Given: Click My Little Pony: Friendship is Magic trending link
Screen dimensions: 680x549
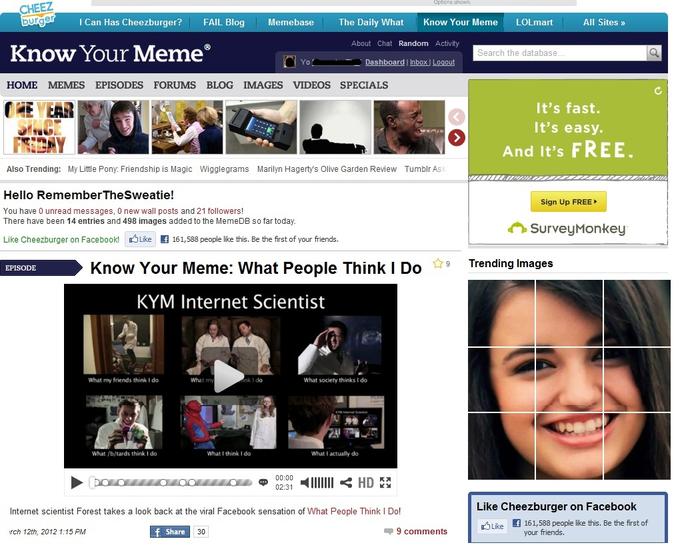Looking at the screenshot, I should 130,169.
